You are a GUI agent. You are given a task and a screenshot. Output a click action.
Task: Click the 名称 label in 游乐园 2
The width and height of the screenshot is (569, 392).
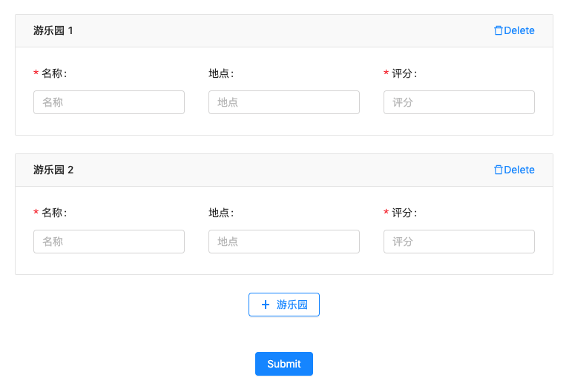pos(54,213)
